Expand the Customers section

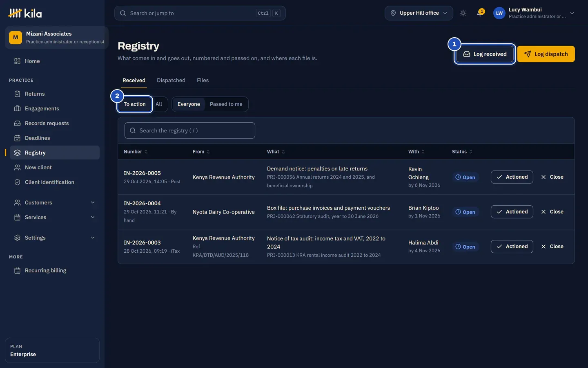pos(55,203)
